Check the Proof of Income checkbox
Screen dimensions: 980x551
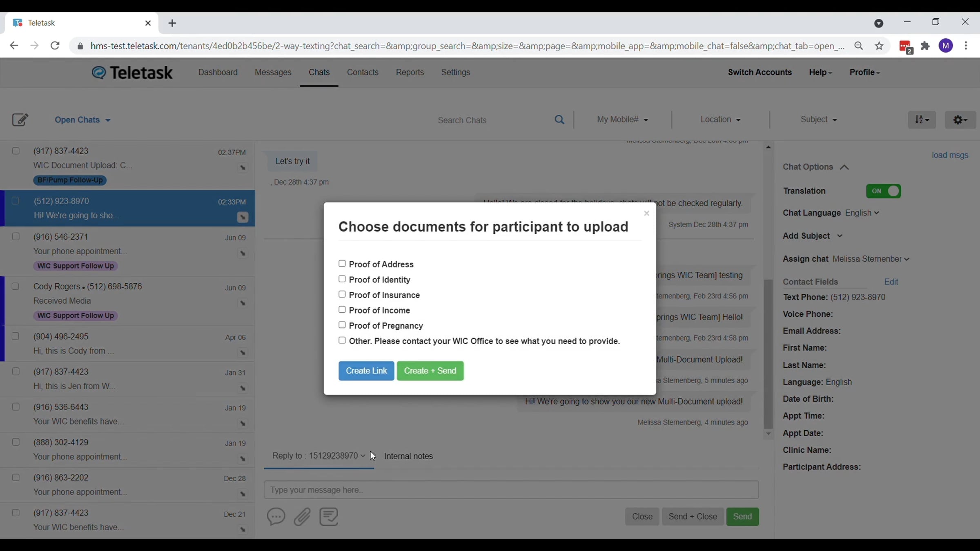point(342,310)
